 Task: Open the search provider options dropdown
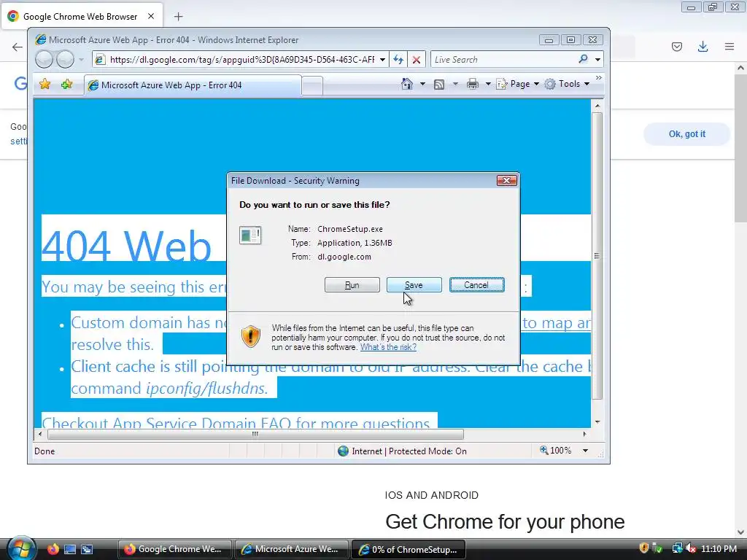pyautogui.click(x=598, y=60)
